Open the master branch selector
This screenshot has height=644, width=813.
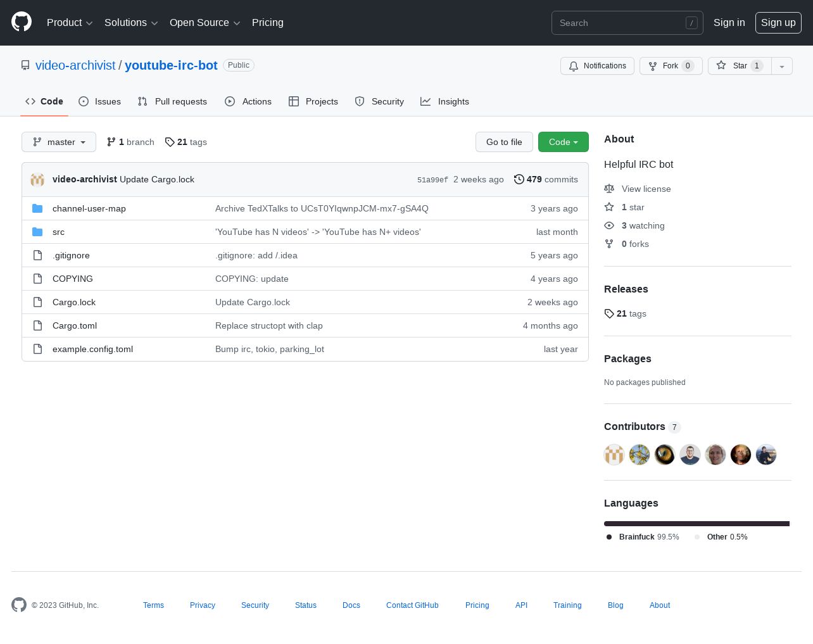tap(59, 142)
